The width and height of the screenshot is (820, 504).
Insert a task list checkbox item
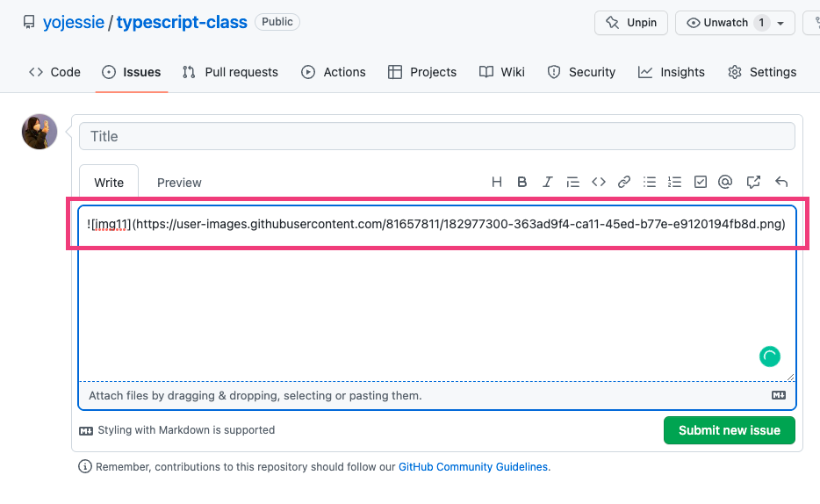701,182
